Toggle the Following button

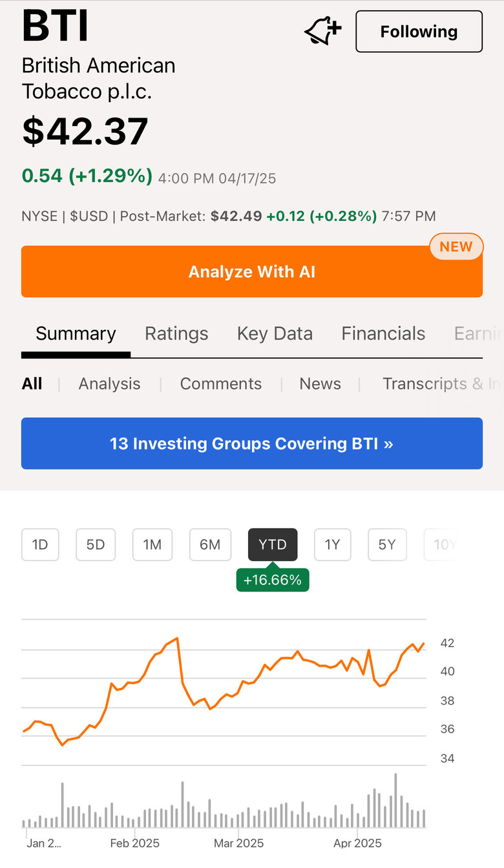(x=419, y=31)
